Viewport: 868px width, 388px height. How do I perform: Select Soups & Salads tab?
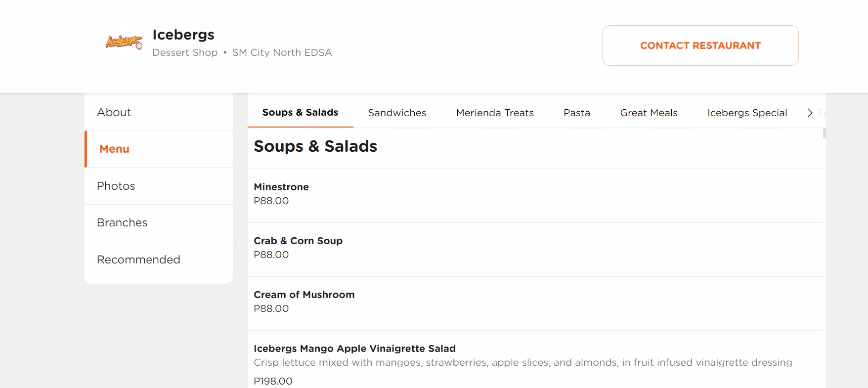pyautogui.click(x=300, y=112)
